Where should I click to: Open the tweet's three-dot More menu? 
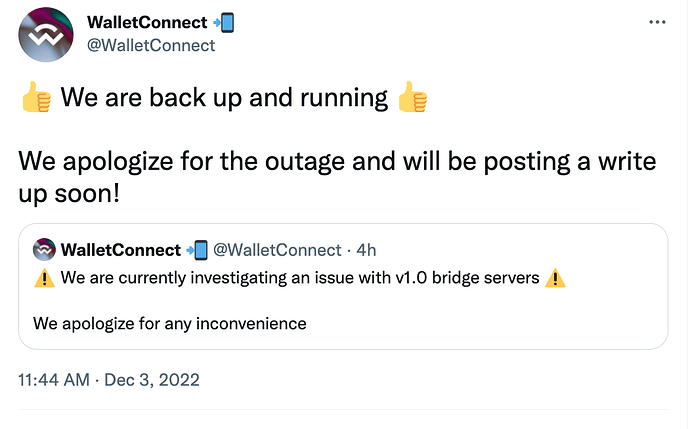pyautogui.click(x=656, y=21)
